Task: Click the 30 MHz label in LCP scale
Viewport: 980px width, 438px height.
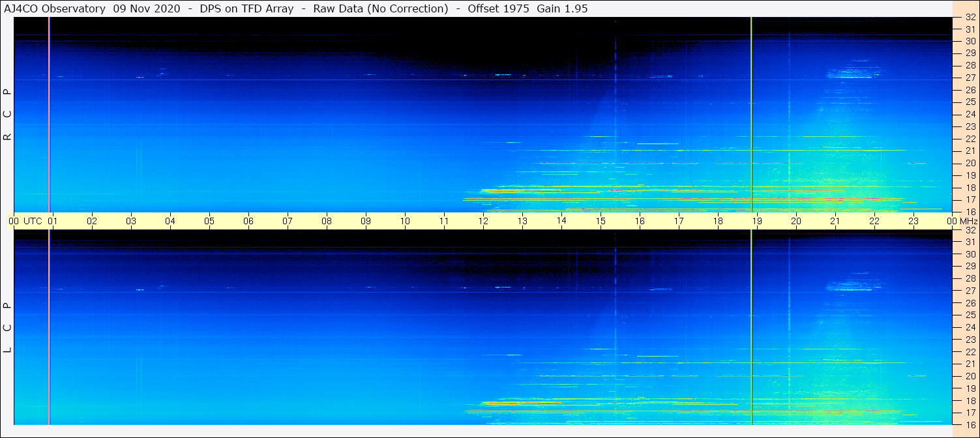Action: 970,254
